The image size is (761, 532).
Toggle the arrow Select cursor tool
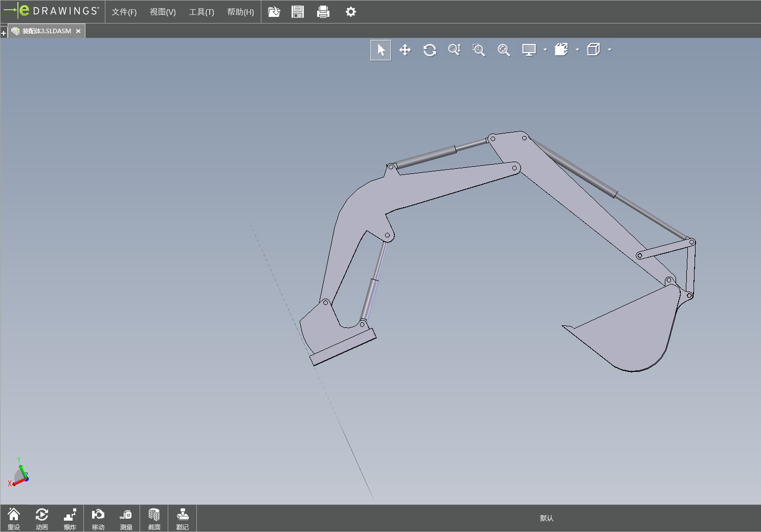[381, 50]
